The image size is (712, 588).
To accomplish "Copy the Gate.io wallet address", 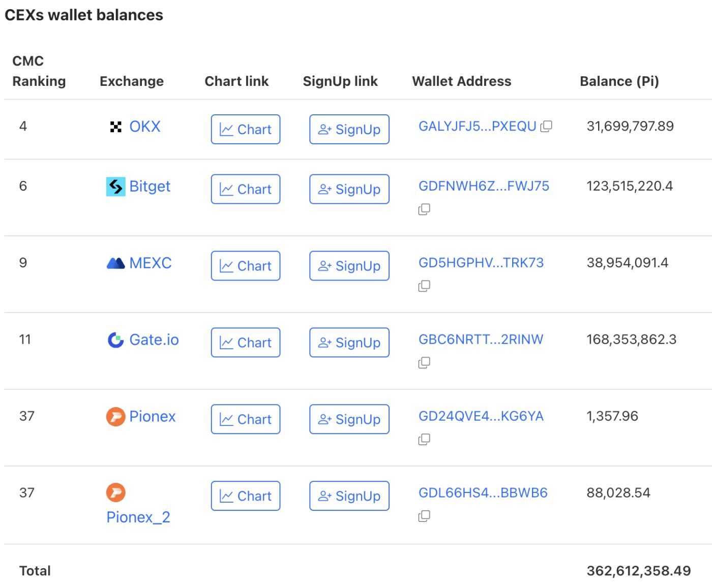I will click(x=425, y=362).
